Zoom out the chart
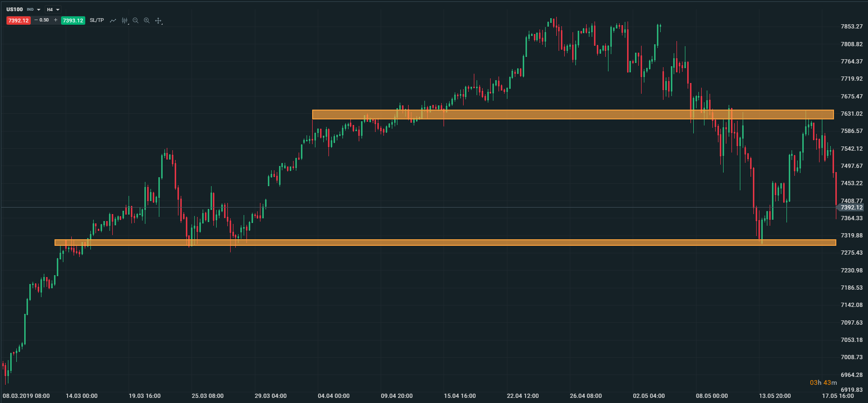The width and height of the screenshot is (868, 403). click(136, 21)
